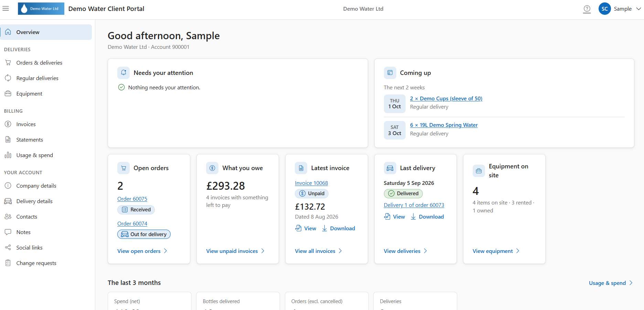Click the SC user avatar
Viewport: 644px width, 310px height.
tap(604, 9)
